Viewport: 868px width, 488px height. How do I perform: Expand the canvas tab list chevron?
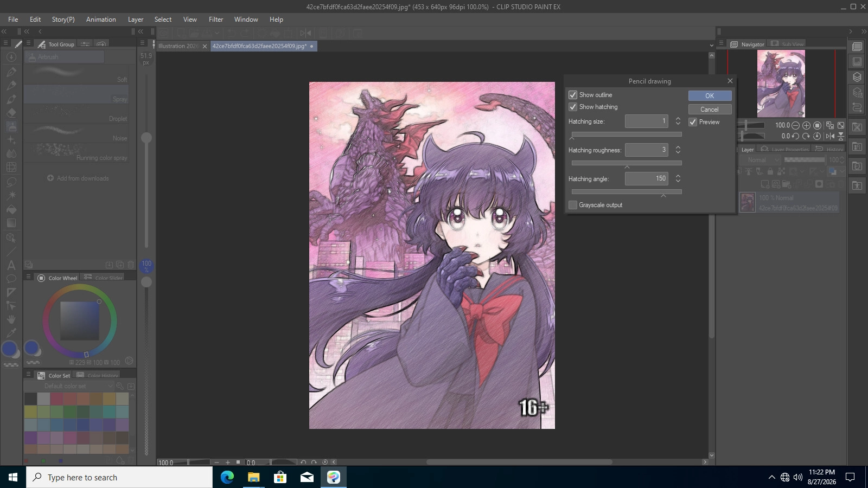click(712, 46)
